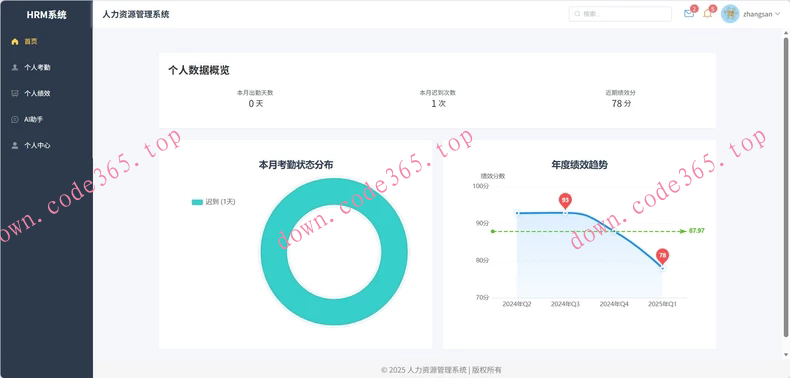Click the 个人考勤 person icon
The height and width of the screenshot is (378, 790).
(15, 68)
